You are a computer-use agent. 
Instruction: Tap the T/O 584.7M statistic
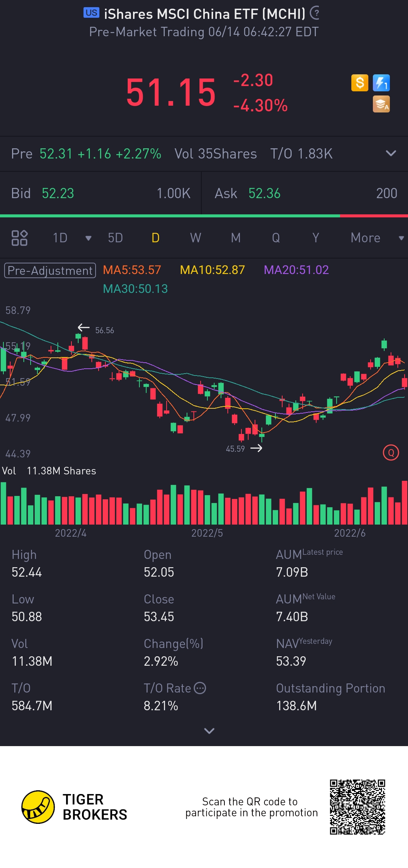pos(32,697)
